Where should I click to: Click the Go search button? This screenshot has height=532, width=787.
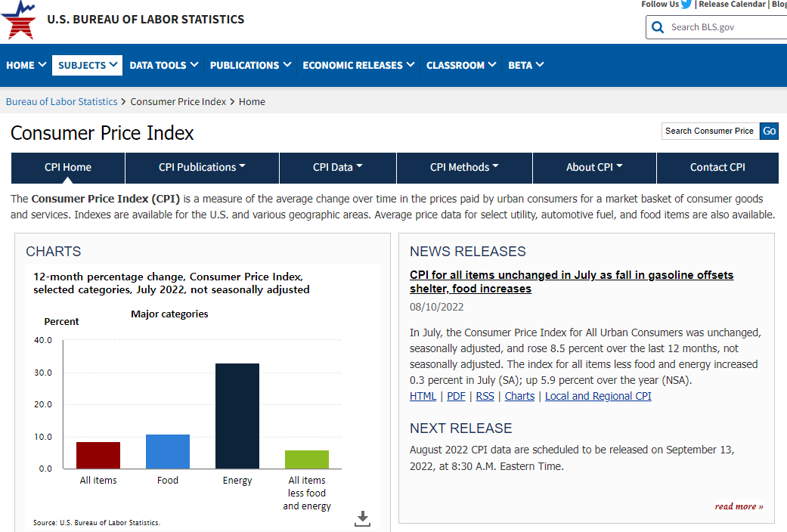point(769,131)
